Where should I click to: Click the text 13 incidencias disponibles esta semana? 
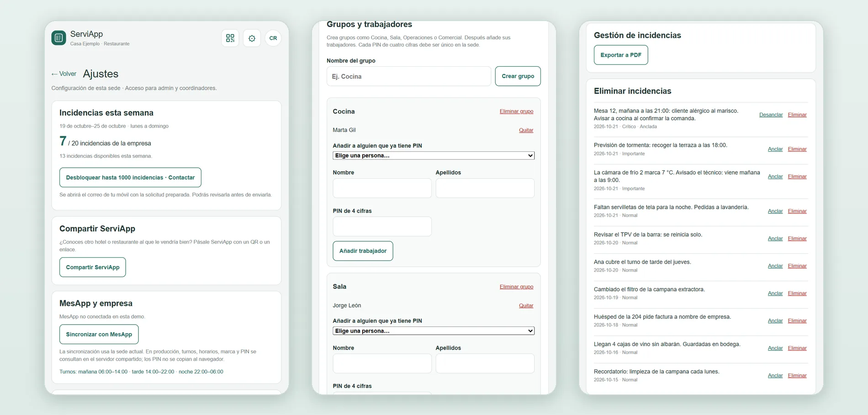pyautogui.click(x=106, y=156)
